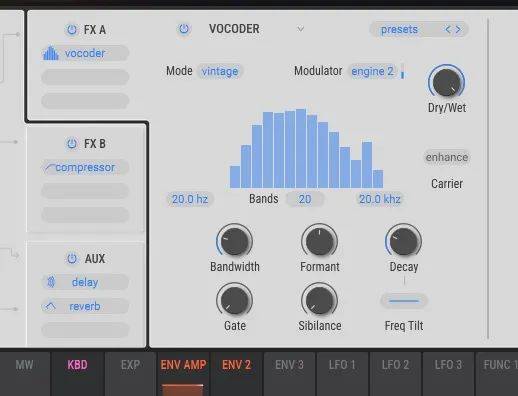Click the delay icon in AUX
This screenshot has width=518, height=396.
click(51, 282)
